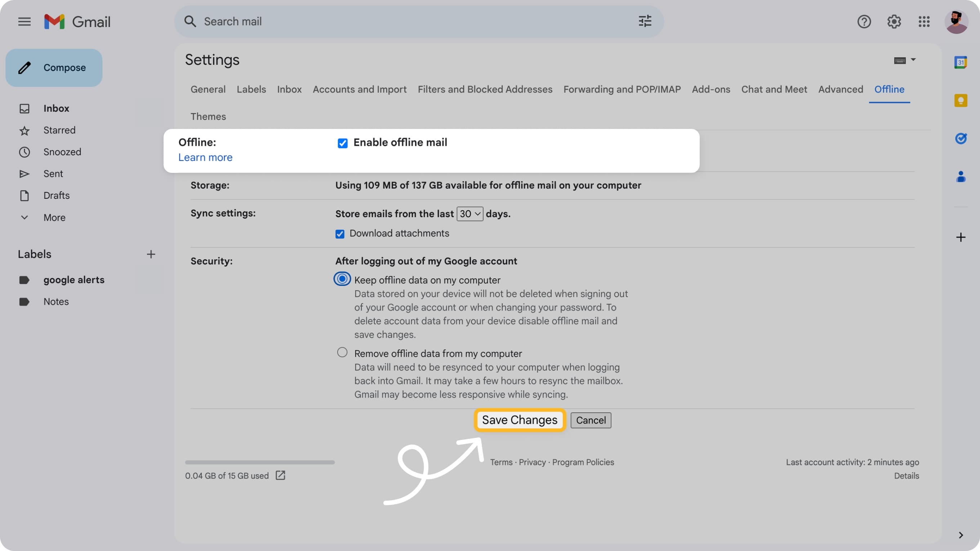Open Keep in the right side panel
980x551 pixels.
961,100
